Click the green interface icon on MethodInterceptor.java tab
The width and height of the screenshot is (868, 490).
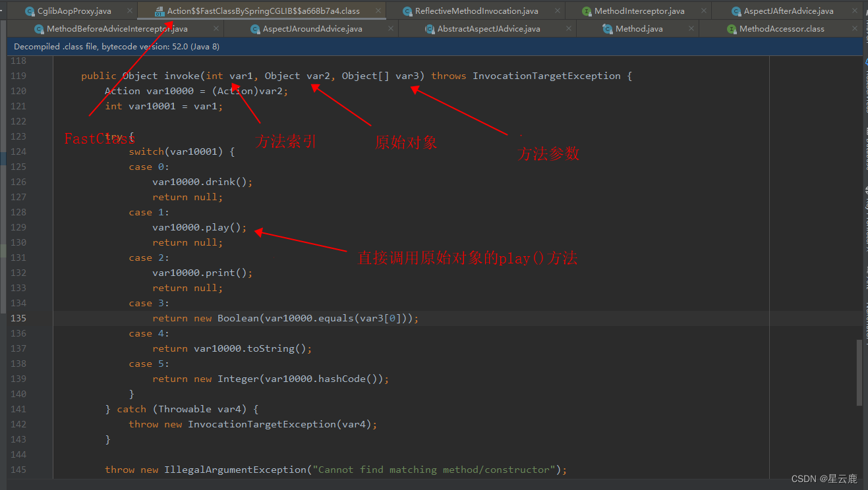(586, 11)
